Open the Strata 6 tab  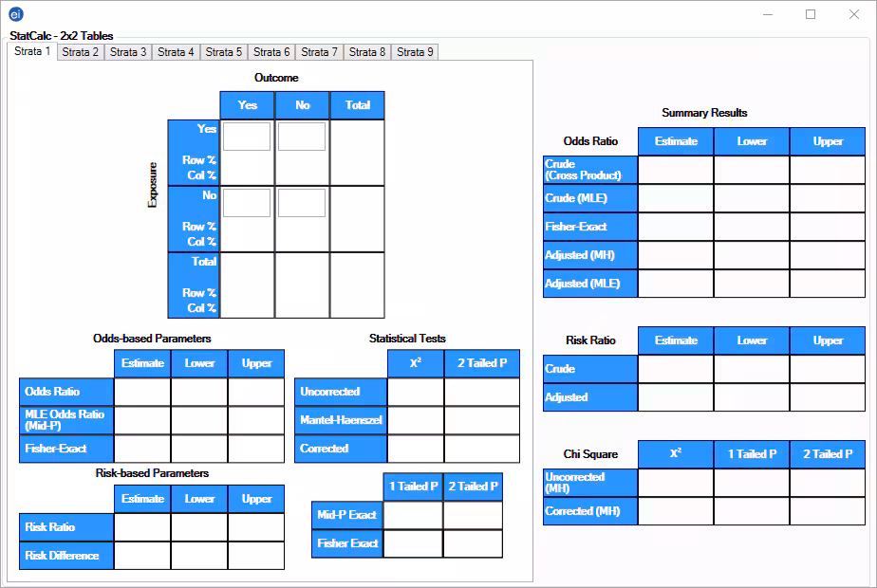[x=271, y=52]
